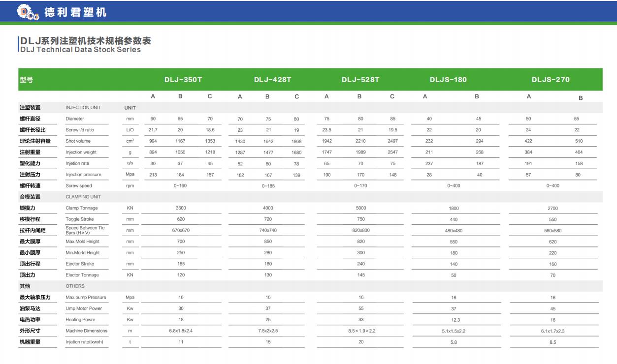Click the machine dimensions value 7.5x2x2.5
The height and width of the screenshot is (364, 617).
[x=268, y=331]
